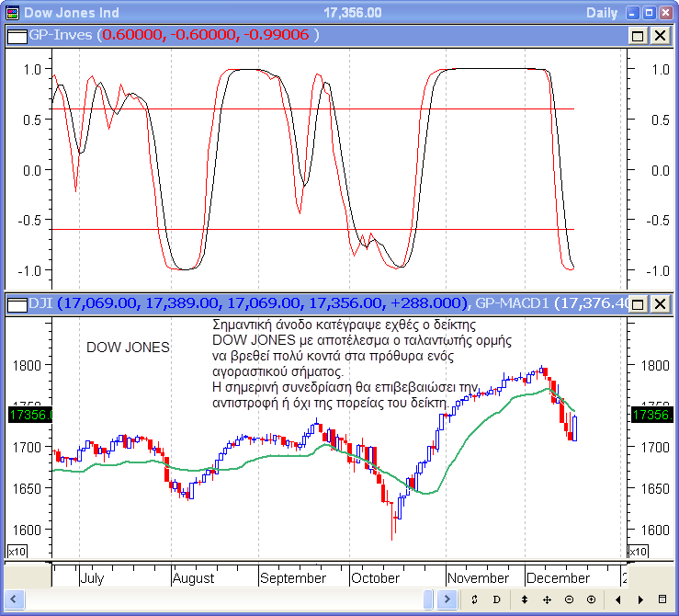Click the vertical expand arrows icon

525,600
